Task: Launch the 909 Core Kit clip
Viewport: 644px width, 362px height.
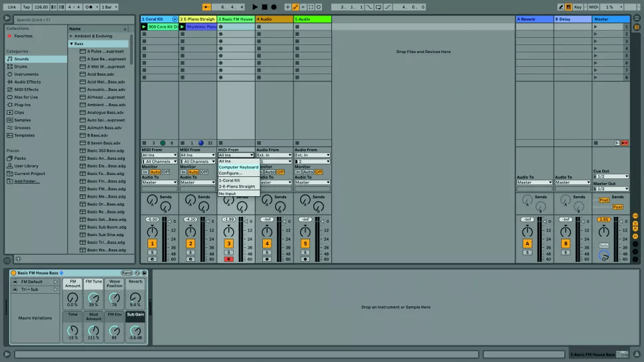Action: click(x=144, y=27)
